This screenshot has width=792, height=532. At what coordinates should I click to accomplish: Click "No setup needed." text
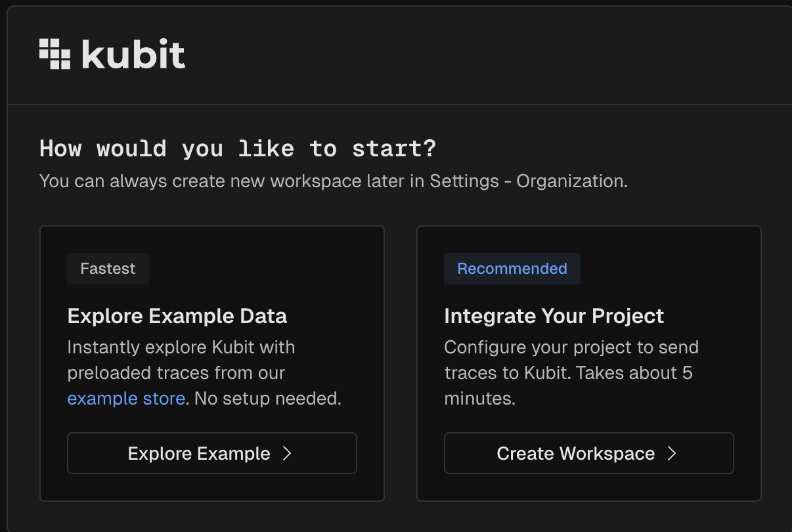pos(267,398)
